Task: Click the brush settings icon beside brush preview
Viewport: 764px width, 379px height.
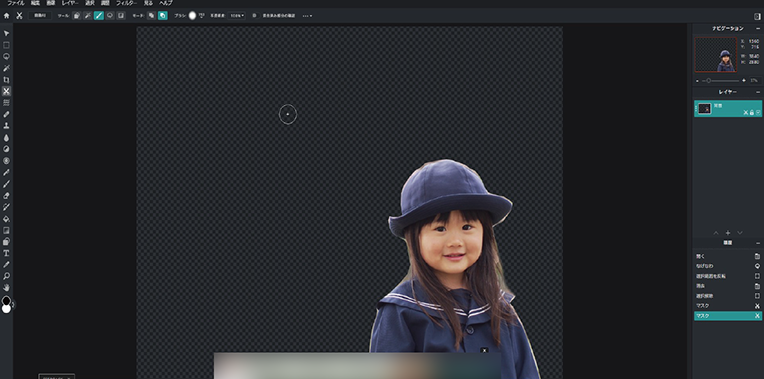Action: tap(201, 16)
